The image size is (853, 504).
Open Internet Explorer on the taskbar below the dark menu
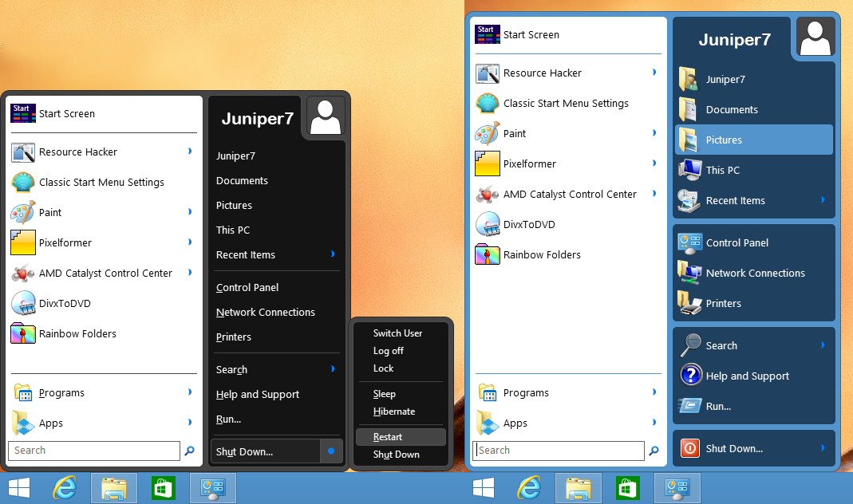coord(65,488)
